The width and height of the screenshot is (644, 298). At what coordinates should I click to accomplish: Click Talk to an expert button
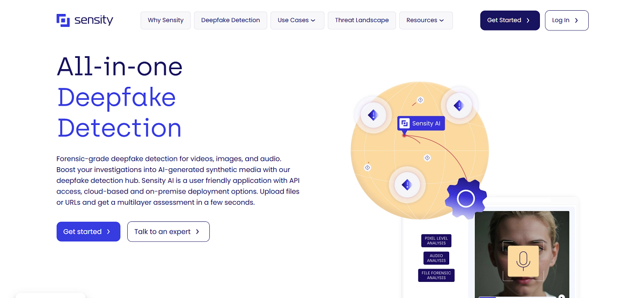pos(168,232)
